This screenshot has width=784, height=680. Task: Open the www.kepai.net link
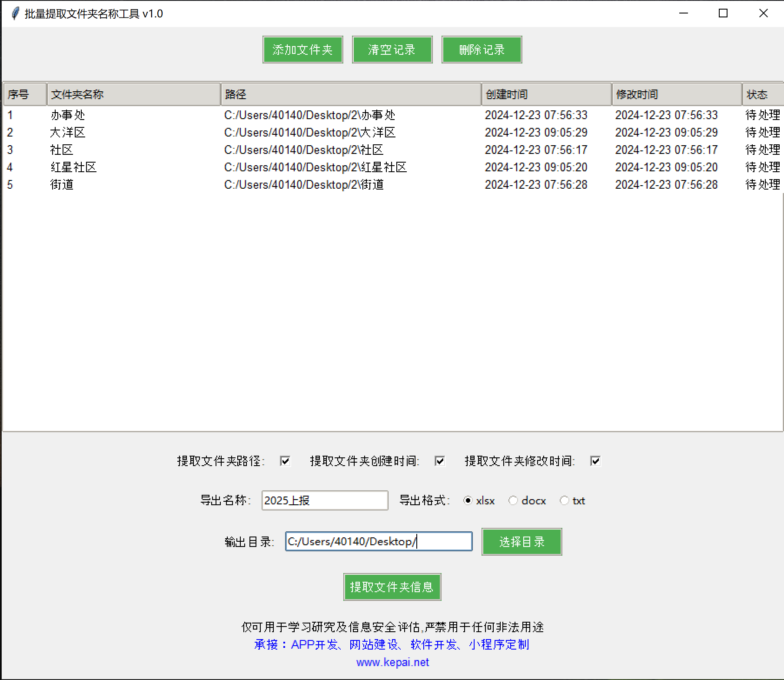pos(392,662)
